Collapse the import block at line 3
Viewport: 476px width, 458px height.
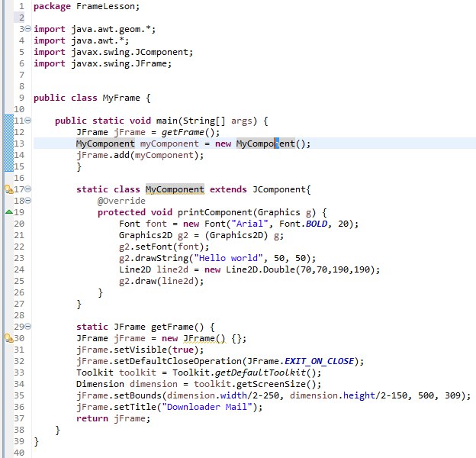pyautogui.click(x=27, y=29)
